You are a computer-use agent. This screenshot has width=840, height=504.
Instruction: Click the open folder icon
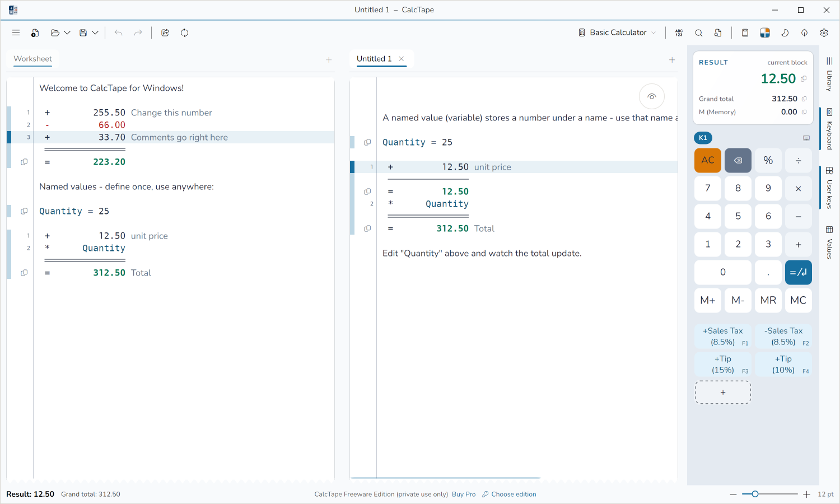coord(55,32)
